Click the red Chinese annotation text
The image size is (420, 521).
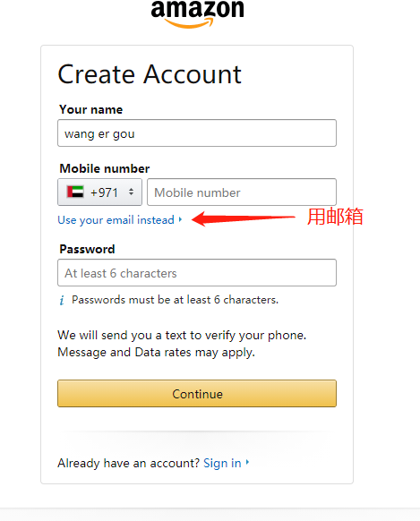click(x=335, y=217)
